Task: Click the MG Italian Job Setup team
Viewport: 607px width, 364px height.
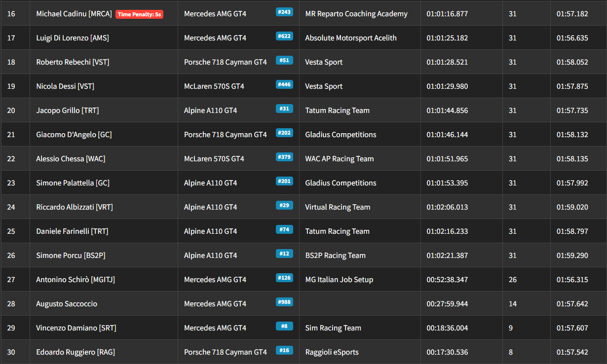Action: pos(339,280)
